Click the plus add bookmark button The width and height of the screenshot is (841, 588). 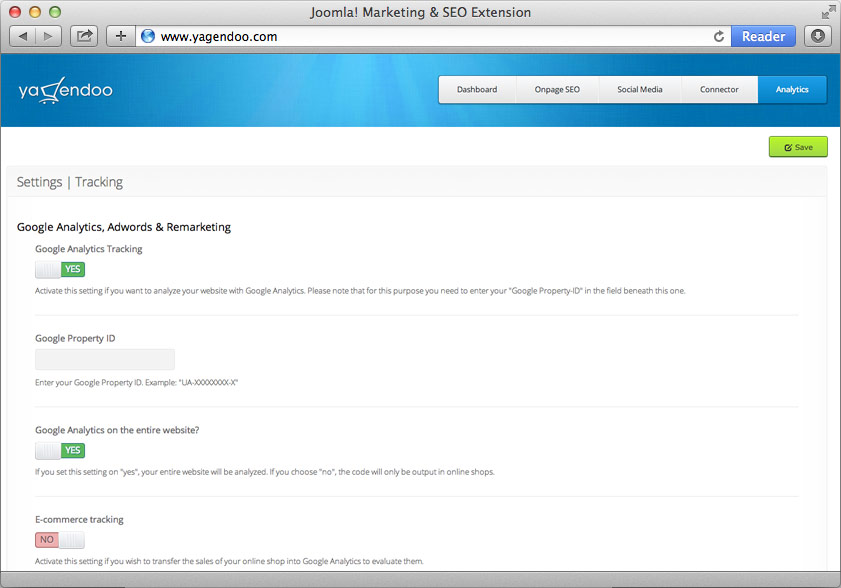coord(120,36)
